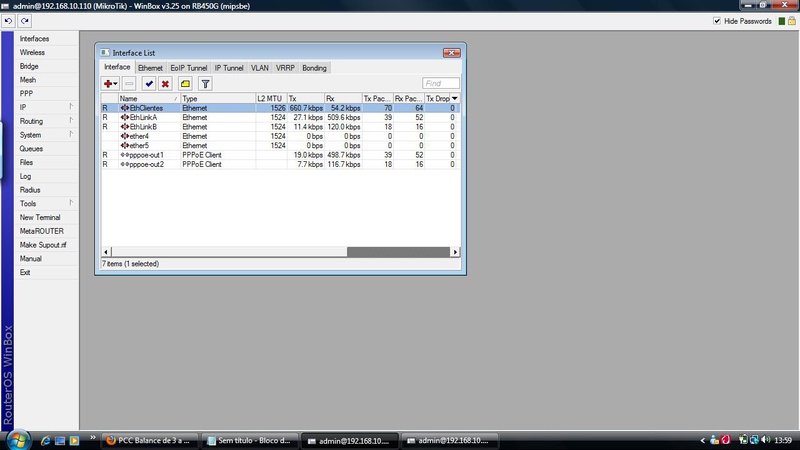Click EthClientes interface icon
This screenshot has width=800, height=450.
click(x=124, y=108)
